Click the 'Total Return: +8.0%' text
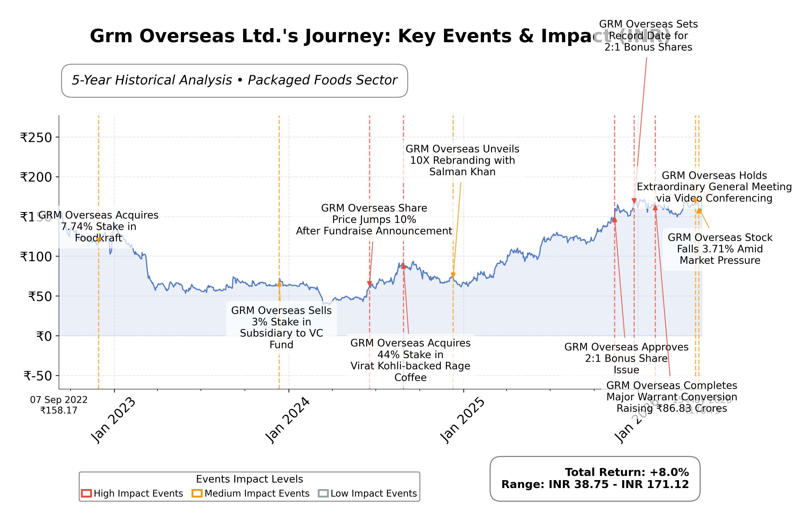Viewport: 812px width, 521px height. tap(627, 472)
